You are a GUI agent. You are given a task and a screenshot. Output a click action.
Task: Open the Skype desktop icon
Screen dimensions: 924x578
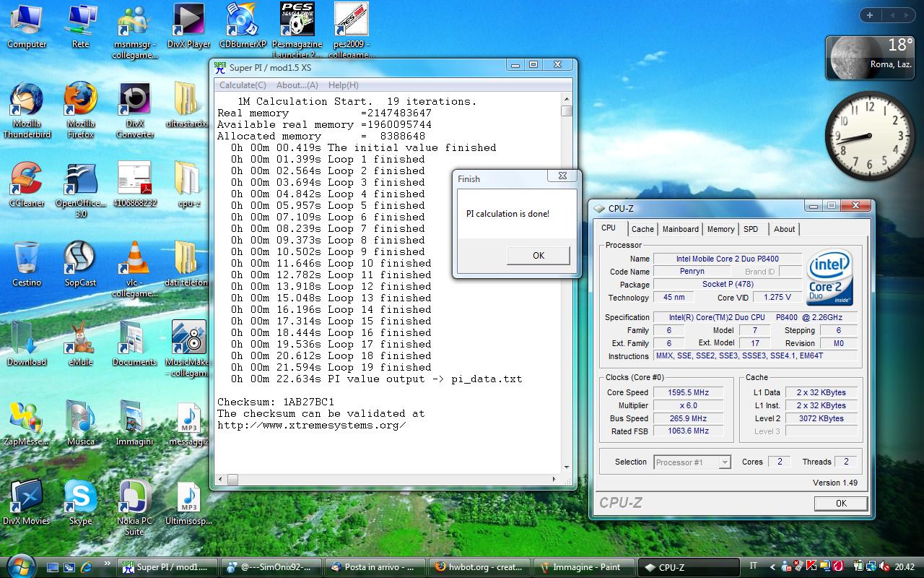(x=81, y=502)
